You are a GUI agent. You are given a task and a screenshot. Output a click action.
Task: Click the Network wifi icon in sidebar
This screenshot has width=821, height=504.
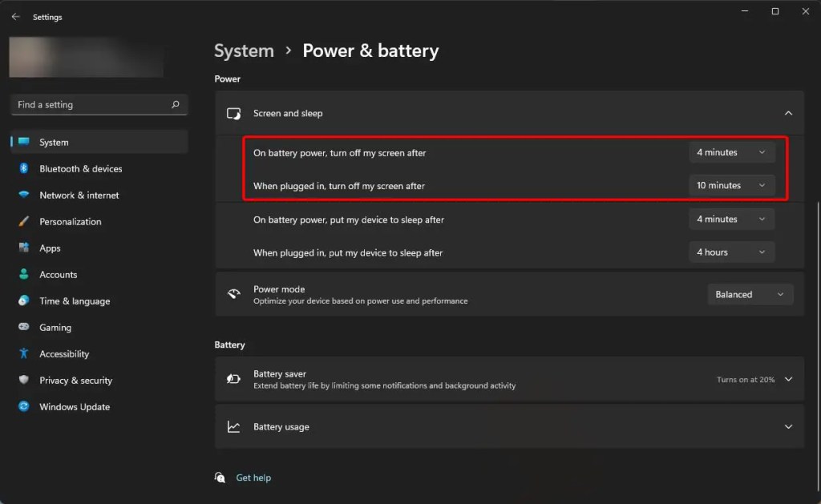click(24, 195)
